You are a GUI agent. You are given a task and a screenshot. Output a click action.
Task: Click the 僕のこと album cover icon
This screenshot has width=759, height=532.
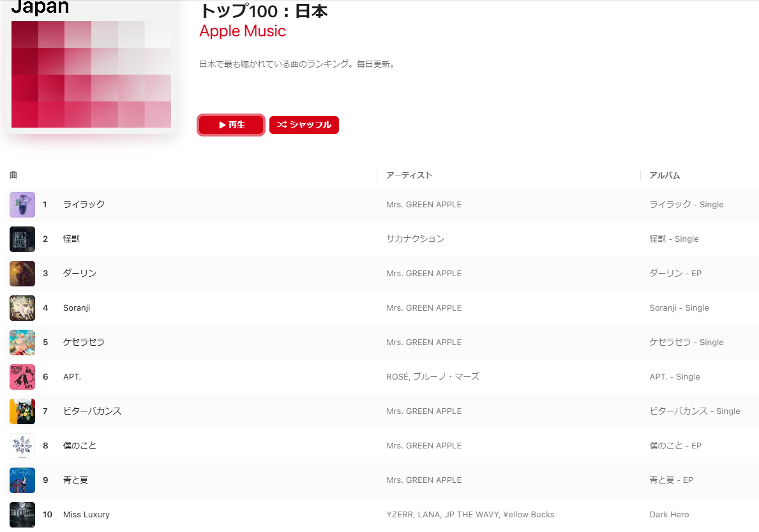pos(22,445)
